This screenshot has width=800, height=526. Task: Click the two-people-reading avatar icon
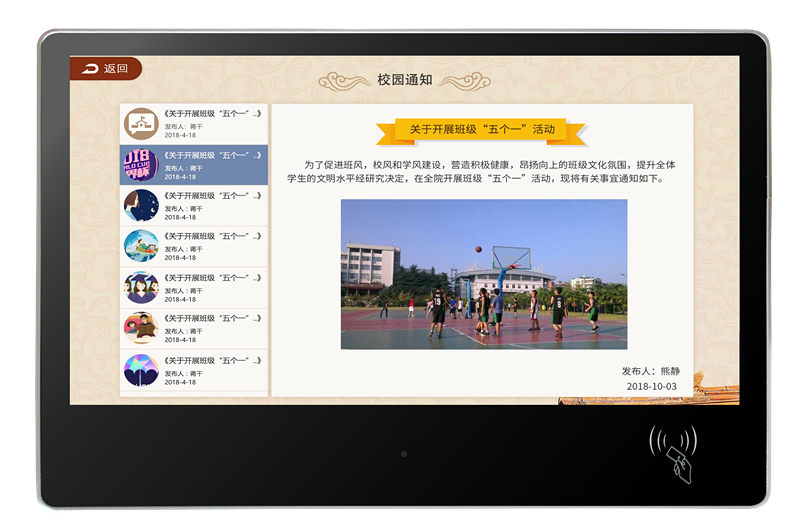click(141, 329)
